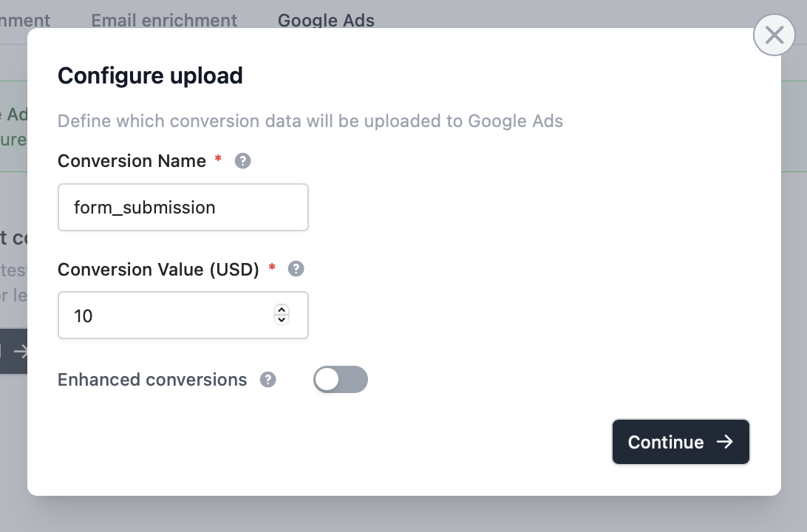Screen dimensions: 807x532
Task: Click the Conversion Name label
Action: tap(132, 161)
